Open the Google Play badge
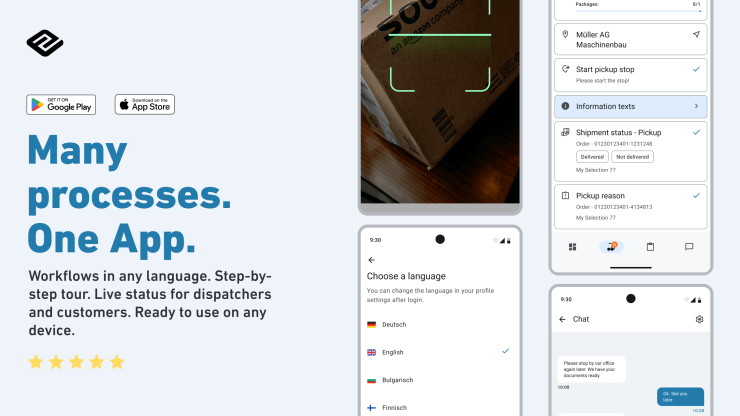 pyautogui.click(x=61, y=104)
